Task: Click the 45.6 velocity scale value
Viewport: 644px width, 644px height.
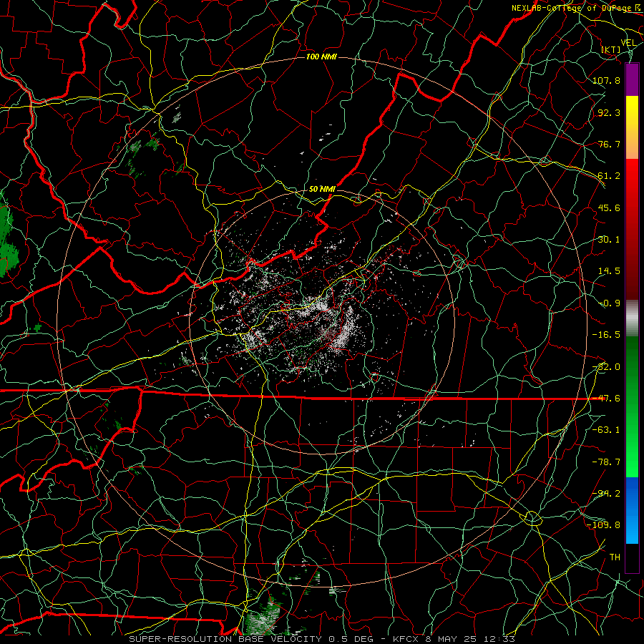Action: (x=609, y=208)
